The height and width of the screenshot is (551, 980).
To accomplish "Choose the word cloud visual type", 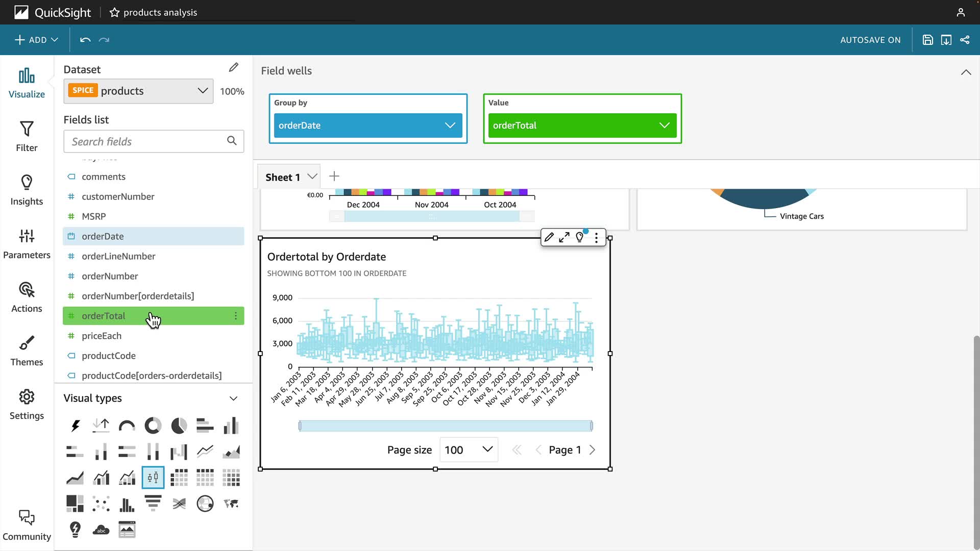I will click(x=101, y=530).
